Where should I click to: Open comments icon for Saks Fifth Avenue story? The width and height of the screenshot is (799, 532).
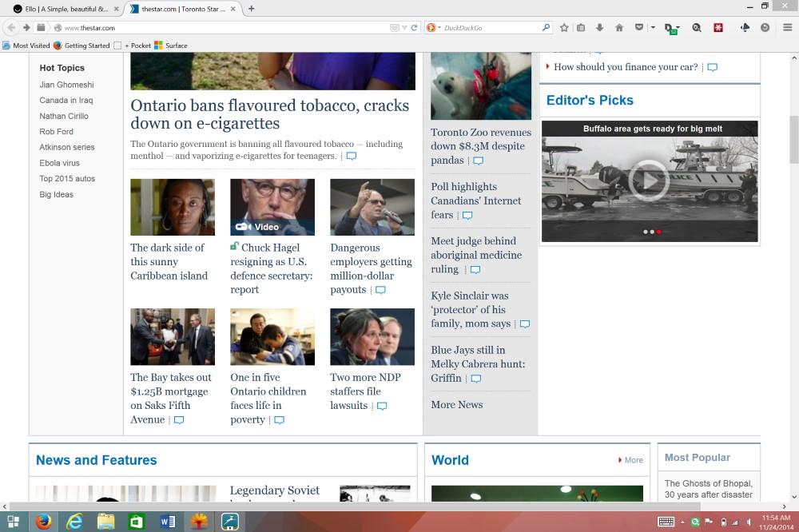click(179, 420)
